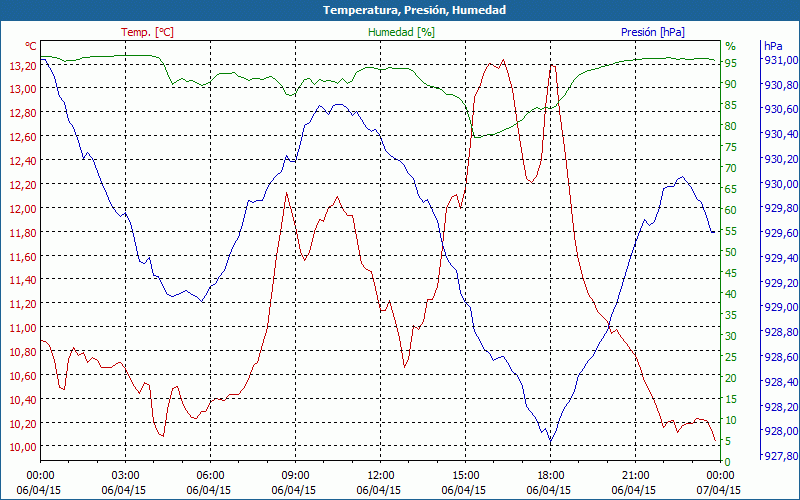Click the 930,40 pressure axis value
The width and height of the screenshot is (800, 500).
780,134
